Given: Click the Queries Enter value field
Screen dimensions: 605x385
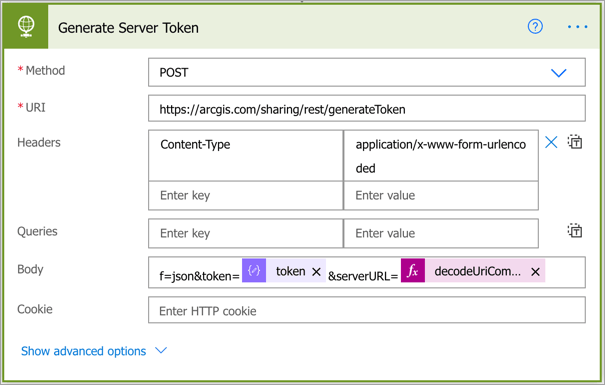Looking at the screenshot, I should [441, 233].
